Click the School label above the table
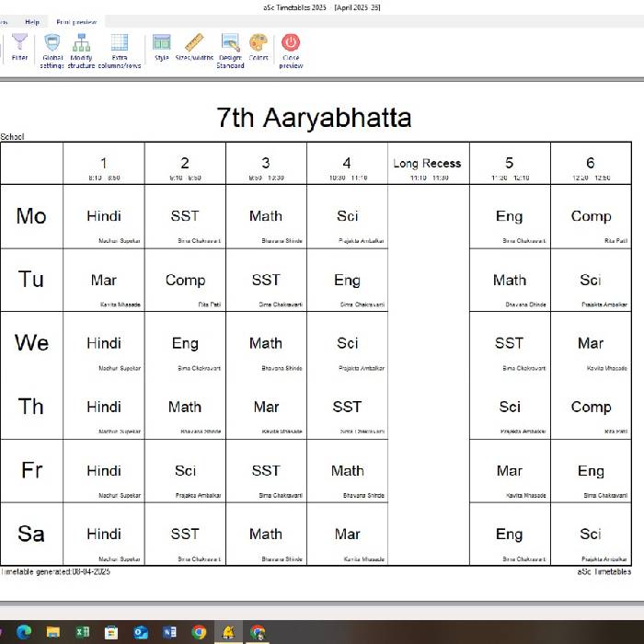The width and height of the screenshot is (644, 644). (12, 137)
